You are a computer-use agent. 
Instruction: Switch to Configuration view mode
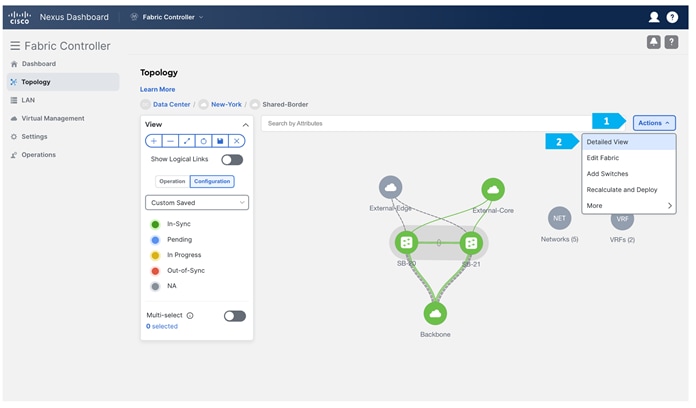point(212,182)
